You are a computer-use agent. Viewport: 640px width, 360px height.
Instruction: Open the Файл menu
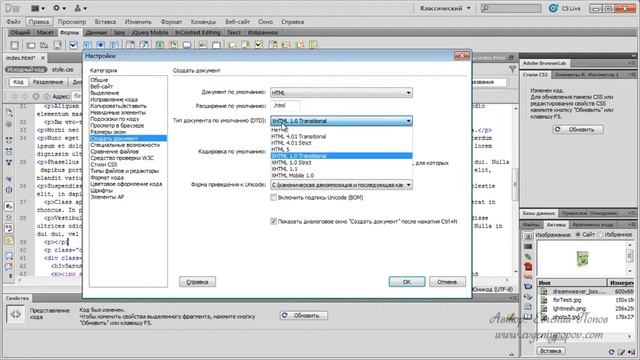[13, 22]
